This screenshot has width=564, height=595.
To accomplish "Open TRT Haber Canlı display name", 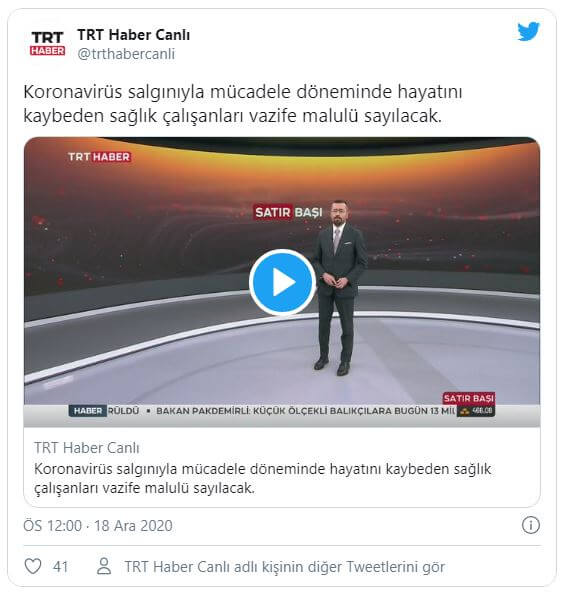I will 134,35.
